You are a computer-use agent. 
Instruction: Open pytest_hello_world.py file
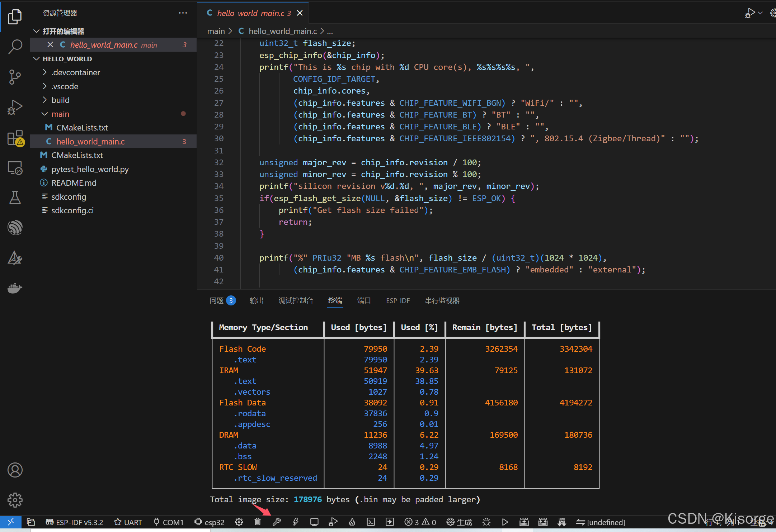click(x=113, y=169)
